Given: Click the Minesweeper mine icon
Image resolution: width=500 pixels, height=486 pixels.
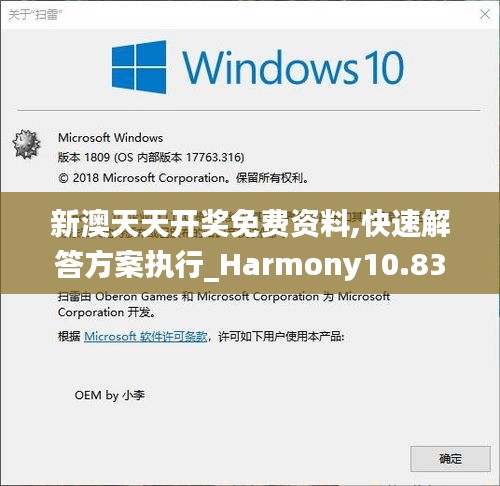Looking at the screenshot, I should (26, 144).
